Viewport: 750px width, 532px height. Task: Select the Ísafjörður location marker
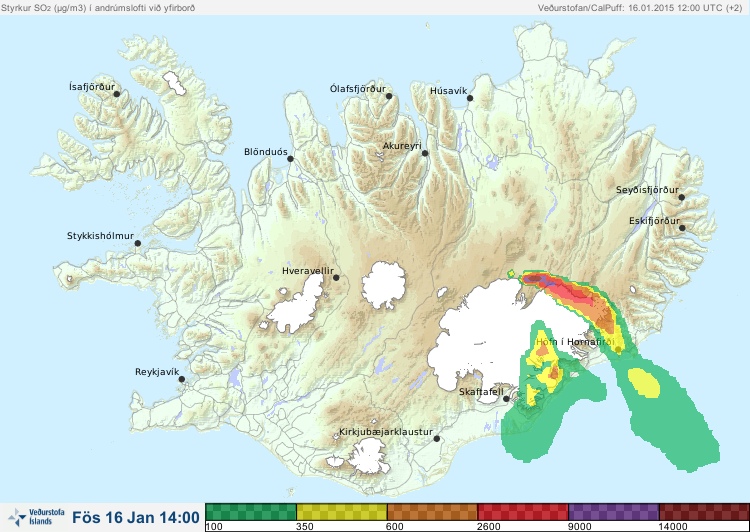pyautogui.click(x=116, y=94)
